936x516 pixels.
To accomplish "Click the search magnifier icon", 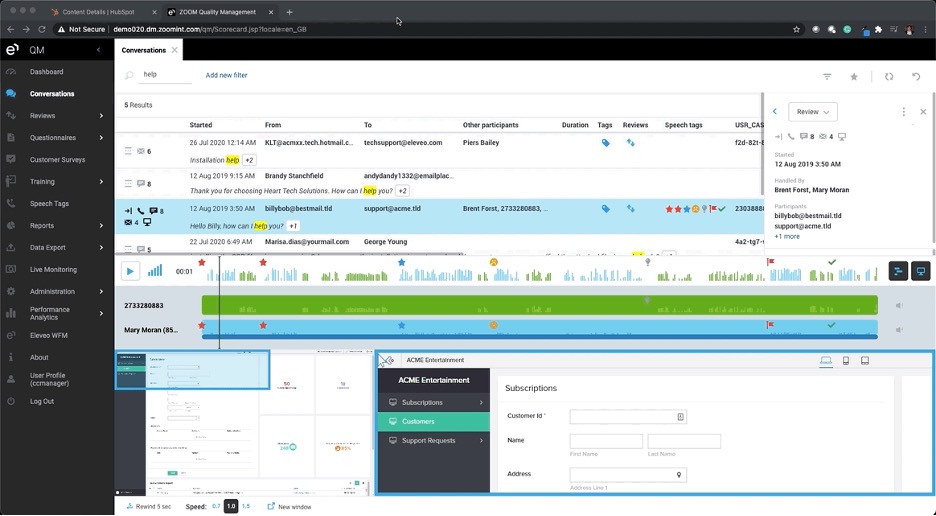I will tap(129, 75).
